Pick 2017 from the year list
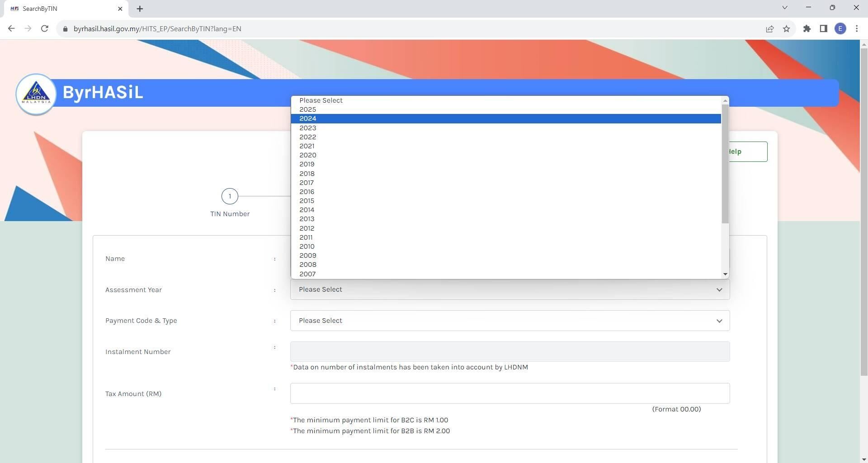This screenshot has height=463, width=868. click(506, 183)
